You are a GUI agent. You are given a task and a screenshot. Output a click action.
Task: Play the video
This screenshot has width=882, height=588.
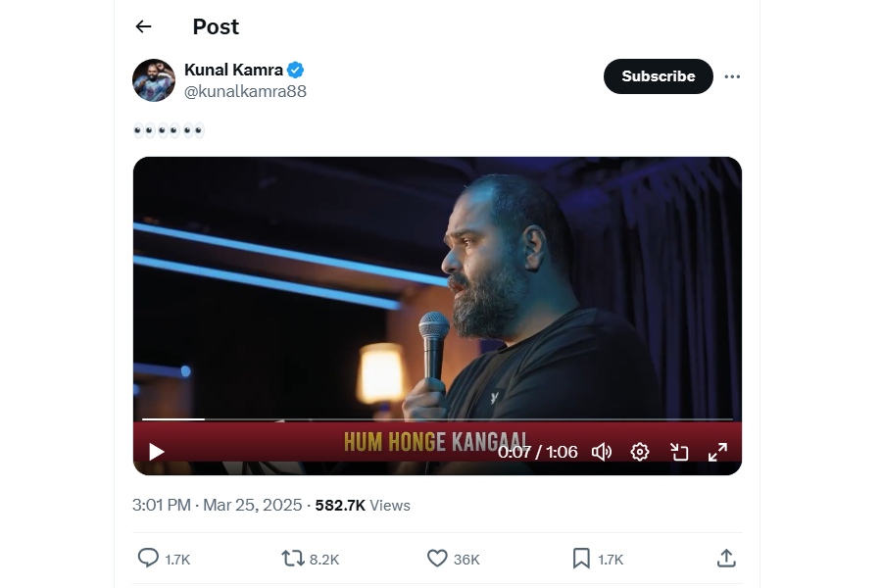pyautogui.click(x=157, y=452)
